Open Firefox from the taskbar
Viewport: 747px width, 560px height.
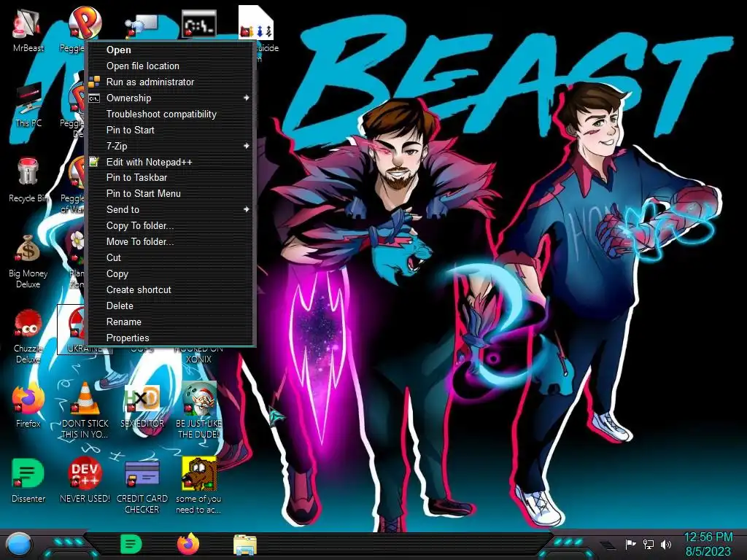point(187,544)
